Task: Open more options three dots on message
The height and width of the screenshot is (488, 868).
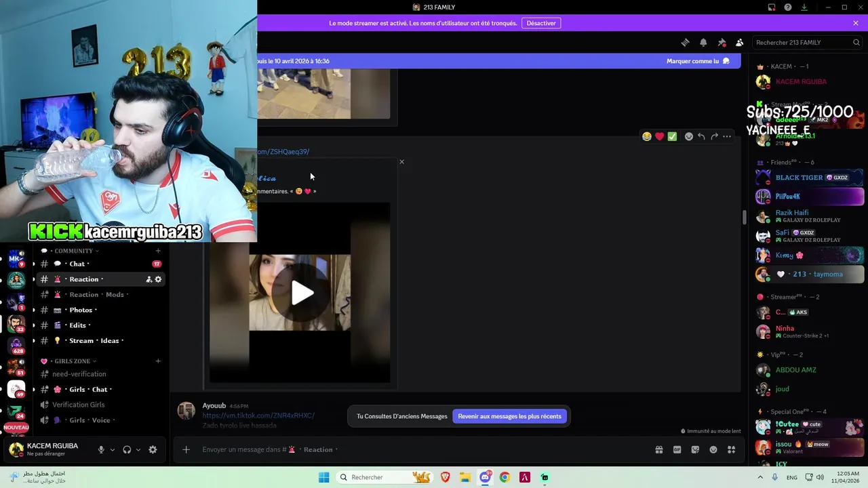Action: pyautogui.click(x=727, y=136)
